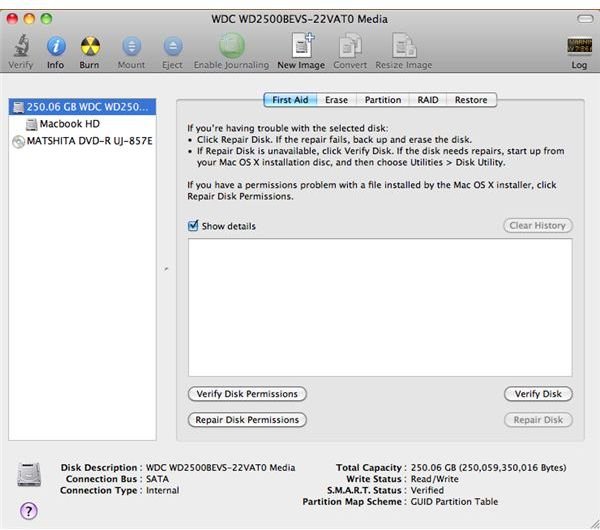Click the WDC WD2500BEVS-22VAT0 Media description value

pos(220,468)
